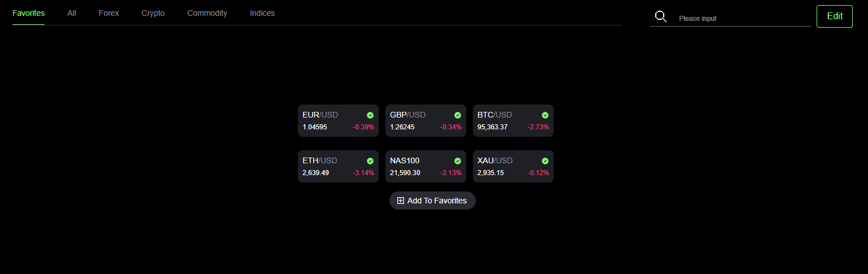Viewport: 868px width, 274px height.
Task: Click the green checkmark on EUR/USD card
Action: (x=370, y=115)
